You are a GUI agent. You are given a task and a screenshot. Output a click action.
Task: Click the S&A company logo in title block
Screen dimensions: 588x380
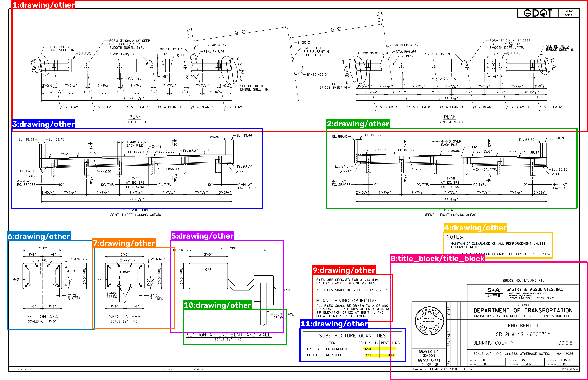coord(494,292)
